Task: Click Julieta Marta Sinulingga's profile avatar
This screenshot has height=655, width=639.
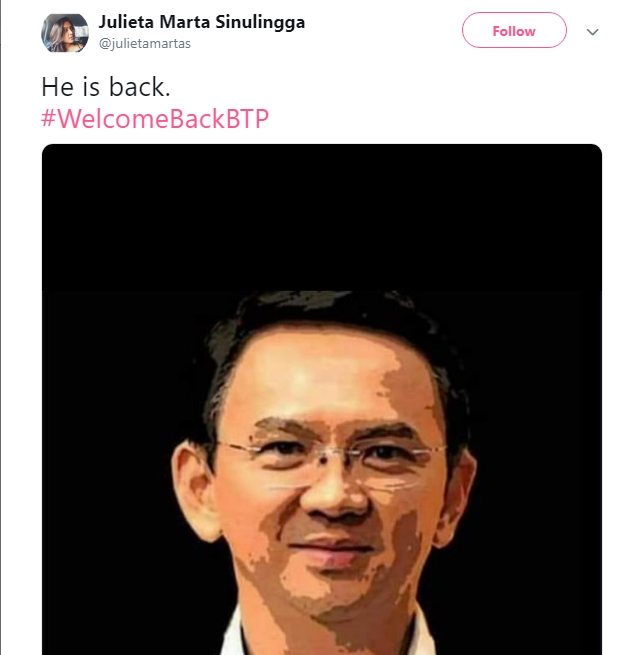Action: coord(65,33)
